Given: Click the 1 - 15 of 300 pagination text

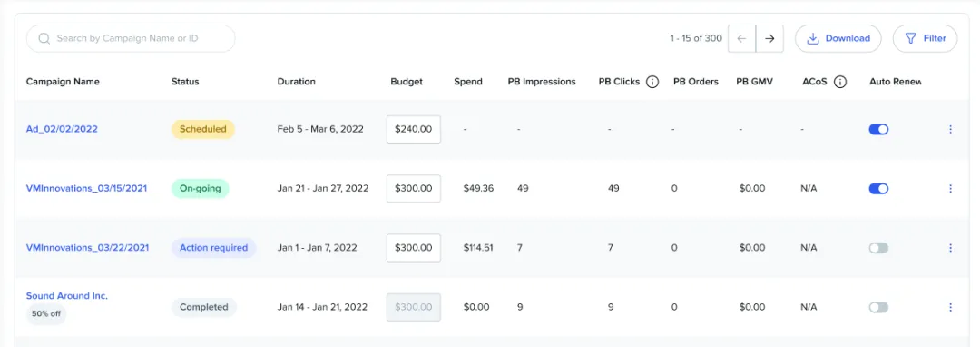Looking at the screenshot, I should click(696, 39).
